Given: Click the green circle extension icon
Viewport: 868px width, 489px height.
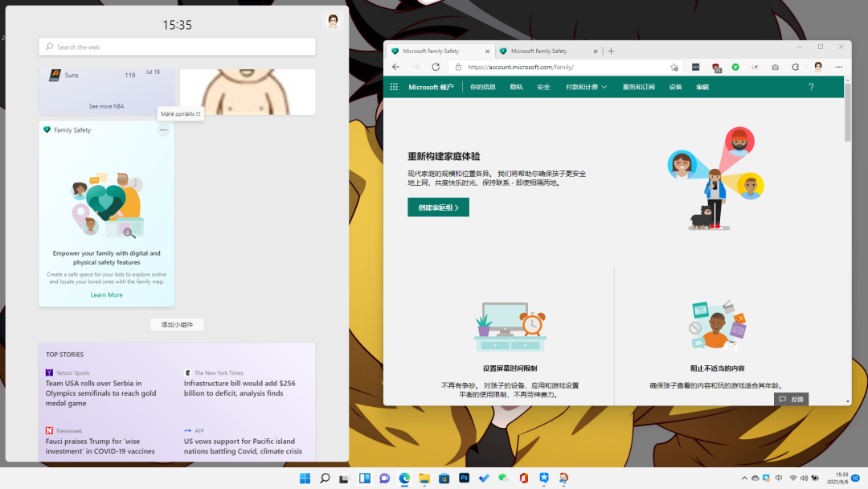Looking at the screenshot, I should click(x=735, y=67).
